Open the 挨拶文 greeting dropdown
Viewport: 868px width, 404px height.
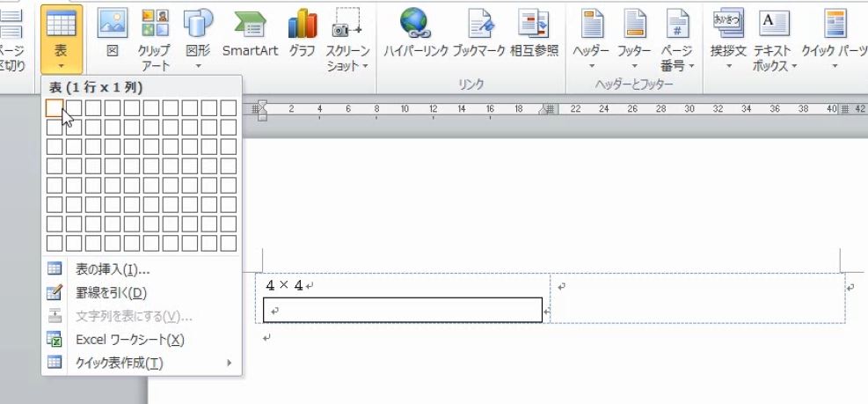click(728, 39)
